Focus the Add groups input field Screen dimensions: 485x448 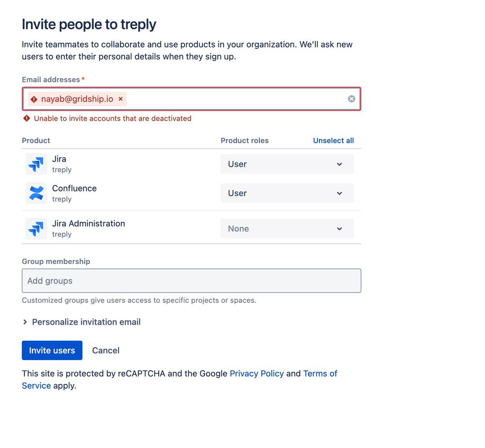(x=191, y=281)
